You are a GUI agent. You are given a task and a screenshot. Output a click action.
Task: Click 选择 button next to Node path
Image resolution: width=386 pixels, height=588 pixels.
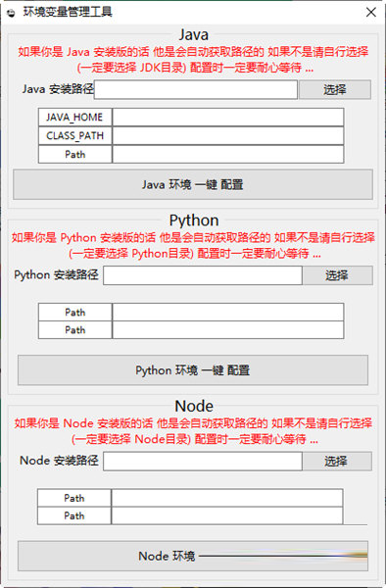pos(337,462)
